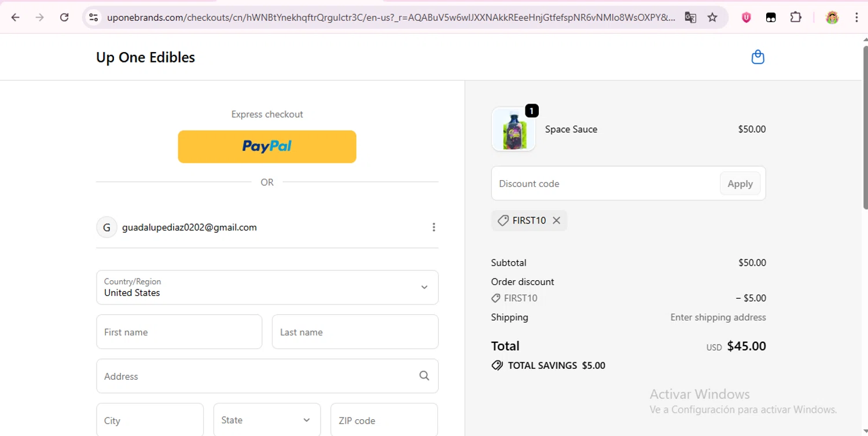Screen dimensions: 868x436
Task: View site information beside the URL
Action: [93, 17]
